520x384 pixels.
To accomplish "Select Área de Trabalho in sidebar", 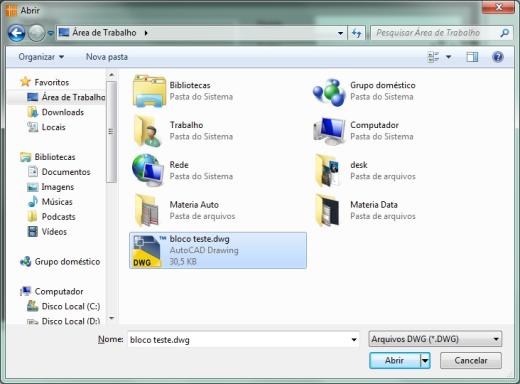I will 73,97.
